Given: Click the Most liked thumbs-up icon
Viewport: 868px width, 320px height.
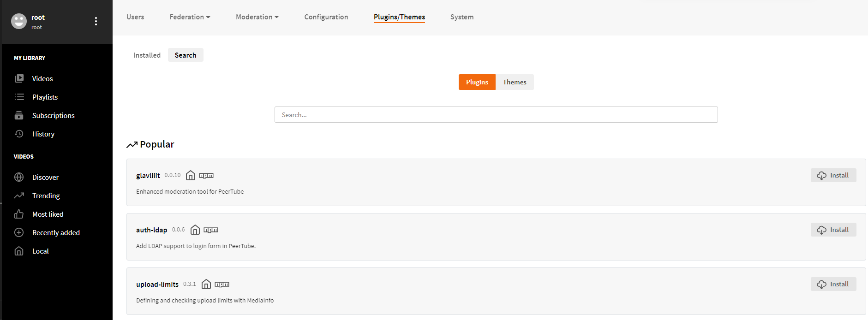Looking at the screenshot, I should [x=19, y=214].
